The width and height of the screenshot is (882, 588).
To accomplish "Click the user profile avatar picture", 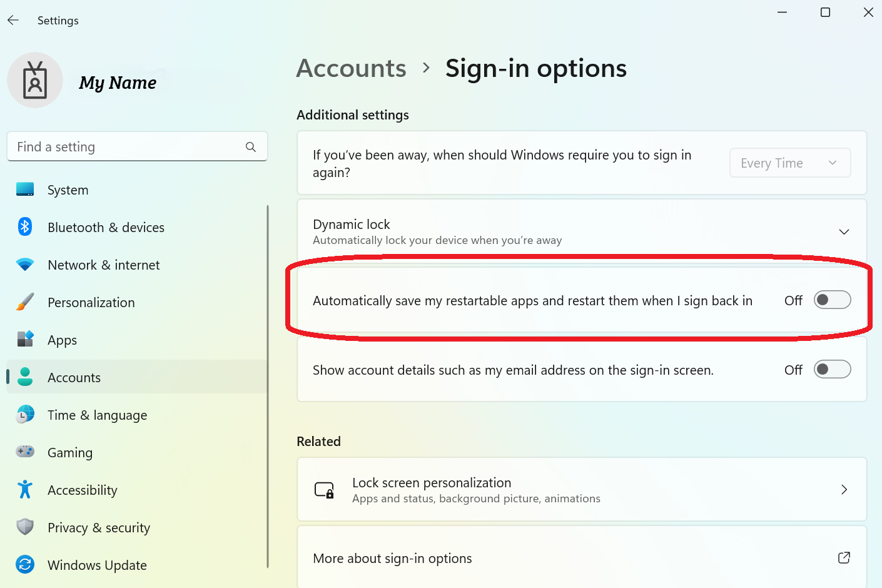I will (35, 81).
